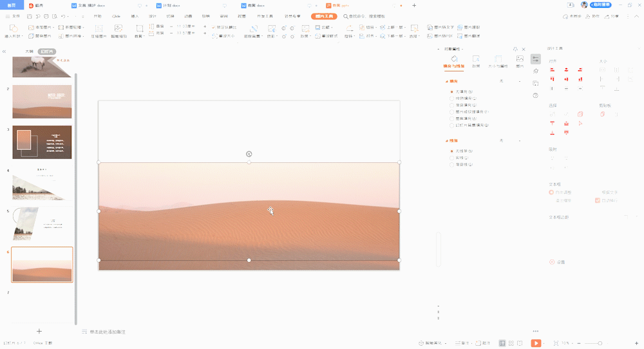Click the 设置 settings link
The width and height of the screenshot is (644, 349).
[558, 262]
